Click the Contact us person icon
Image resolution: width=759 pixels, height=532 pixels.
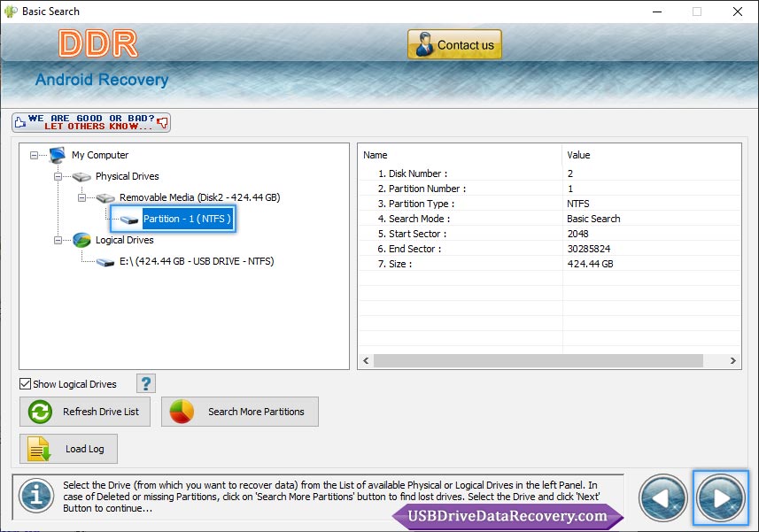click(x=424, y=44)
